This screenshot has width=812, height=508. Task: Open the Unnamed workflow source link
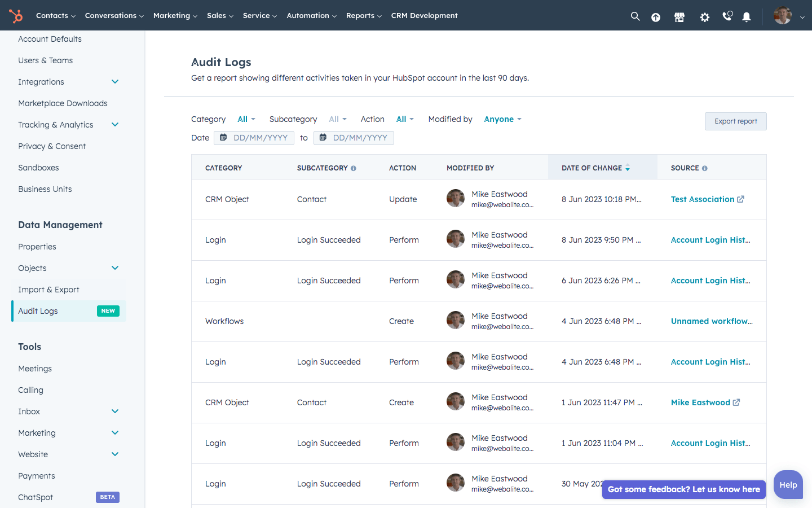tap(712, 321)
